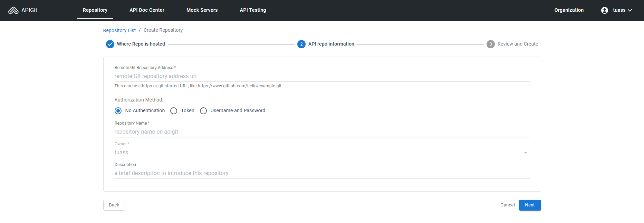
Task: Open the Owner select field showing tuass
Action: coord(318,153)
